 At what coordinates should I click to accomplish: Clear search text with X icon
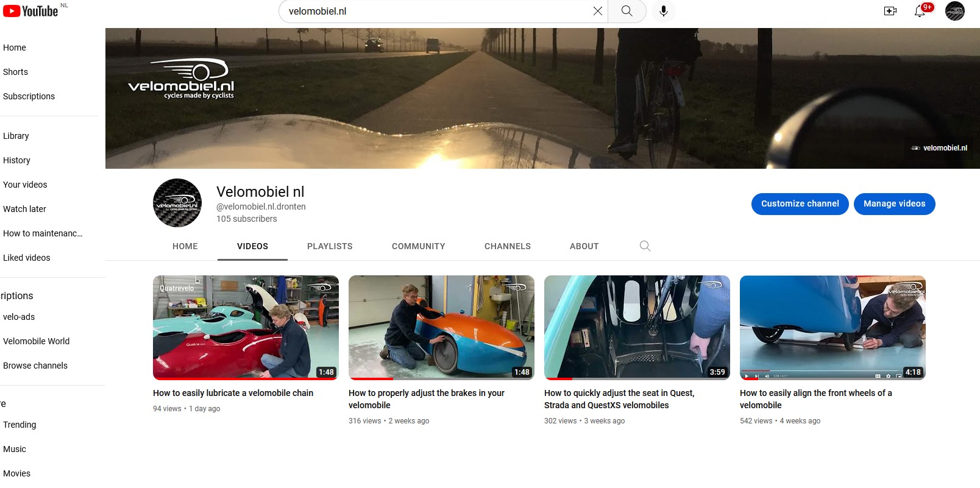597,11
